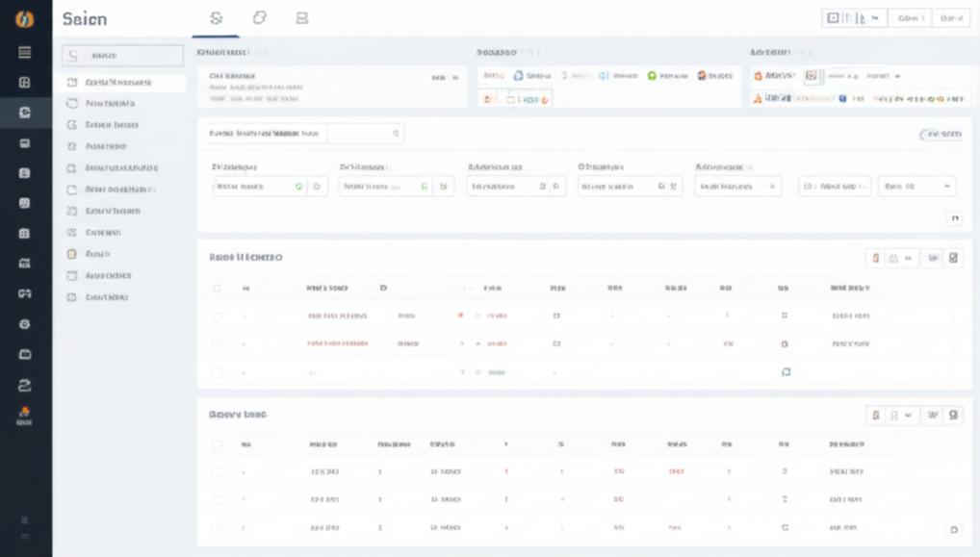The image size is (980, 557).
Task: Open the dropdown arrow in the top-right view toolbar
Action: 875,18
